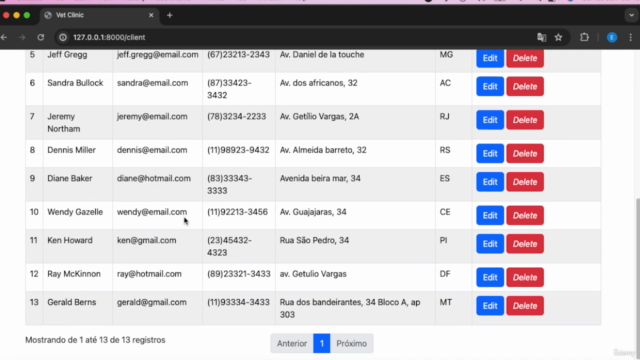Screen dimensions: 640x360
Task: Click the email wendy@email.com
Action: point(152,212)
